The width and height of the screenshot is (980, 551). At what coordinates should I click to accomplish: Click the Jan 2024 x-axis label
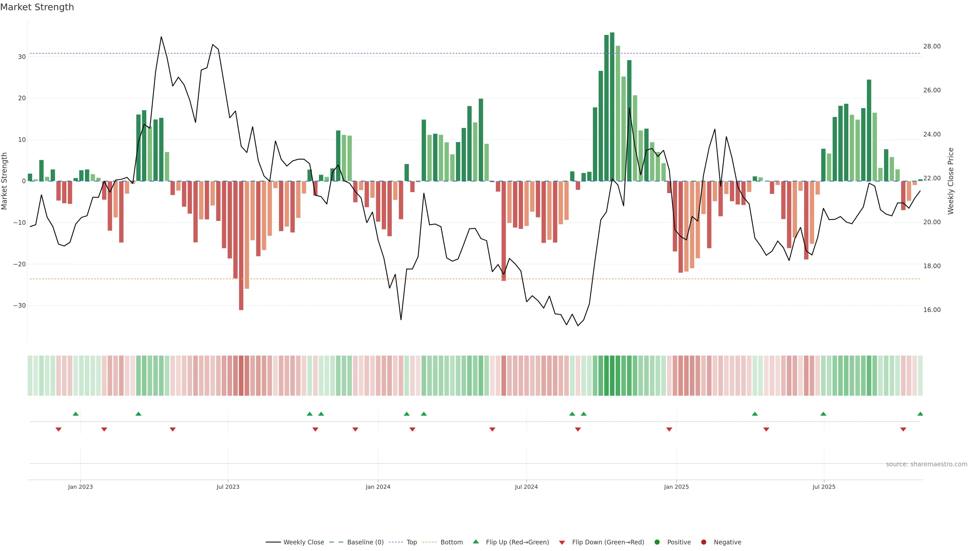[x=378, y=487]
